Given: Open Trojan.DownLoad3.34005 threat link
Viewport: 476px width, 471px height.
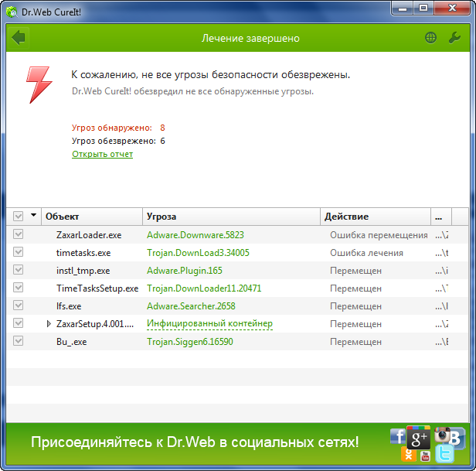Looking at the screenshot, I should coord(198,253).
